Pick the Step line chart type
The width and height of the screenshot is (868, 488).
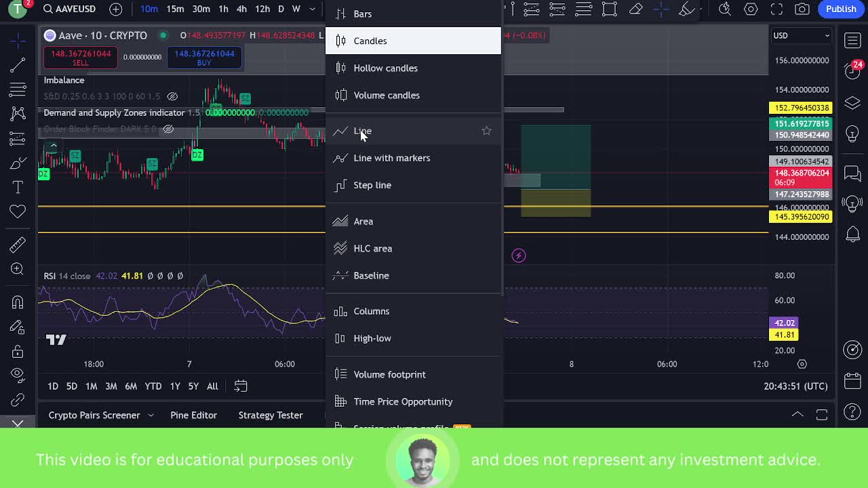[x=413, y=185]
